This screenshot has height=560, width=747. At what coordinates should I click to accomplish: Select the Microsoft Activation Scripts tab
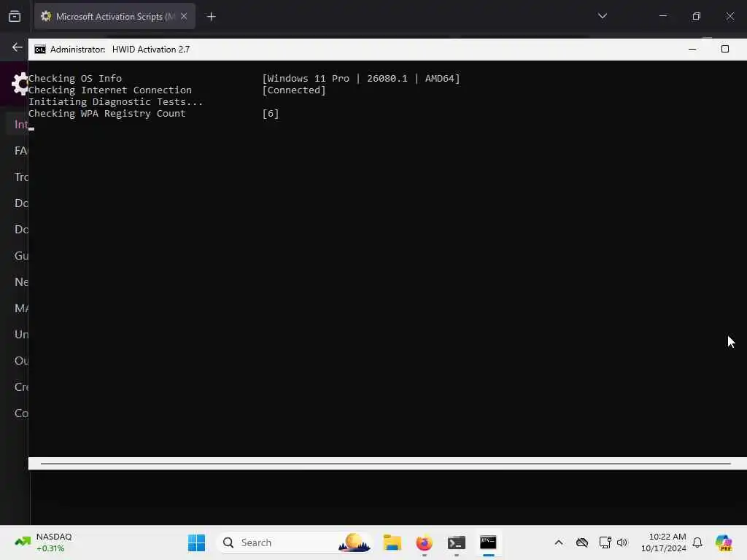(115, 17)
